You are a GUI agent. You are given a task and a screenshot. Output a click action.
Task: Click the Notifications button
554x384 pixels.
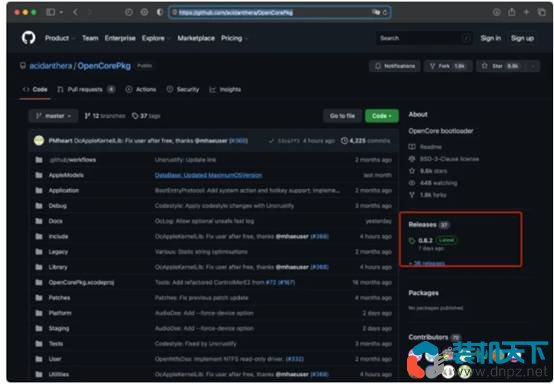[x=395, y=66]
